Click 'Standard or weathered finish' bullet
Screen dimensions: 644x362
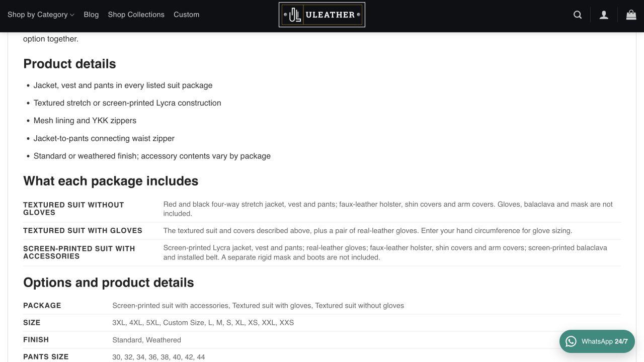coord(152,156)
